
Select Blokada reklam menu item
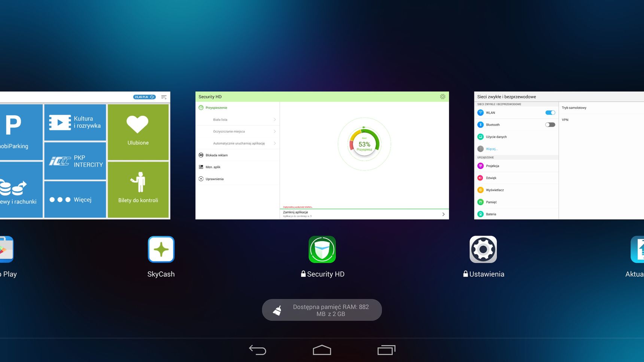tap(237, 155)
